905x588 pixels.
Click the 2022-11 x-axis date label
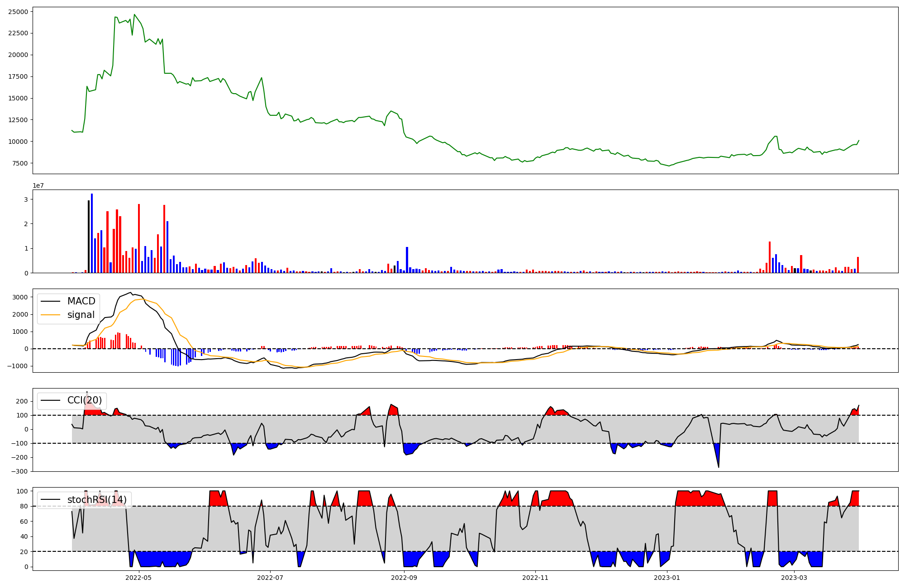click(535, 578)
